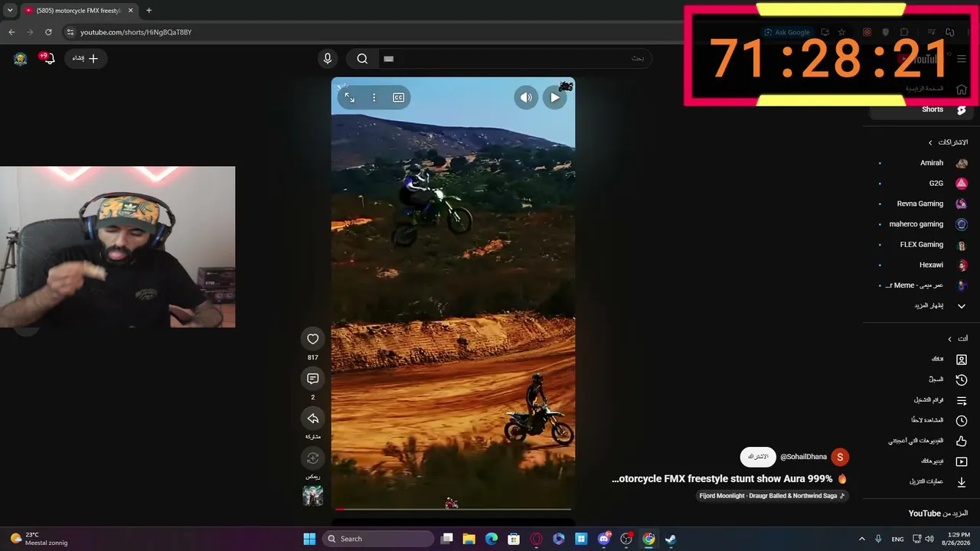Open the @SohailDhana channel name
Viewport: 980px width, 551px height.
tap(803, 457)
